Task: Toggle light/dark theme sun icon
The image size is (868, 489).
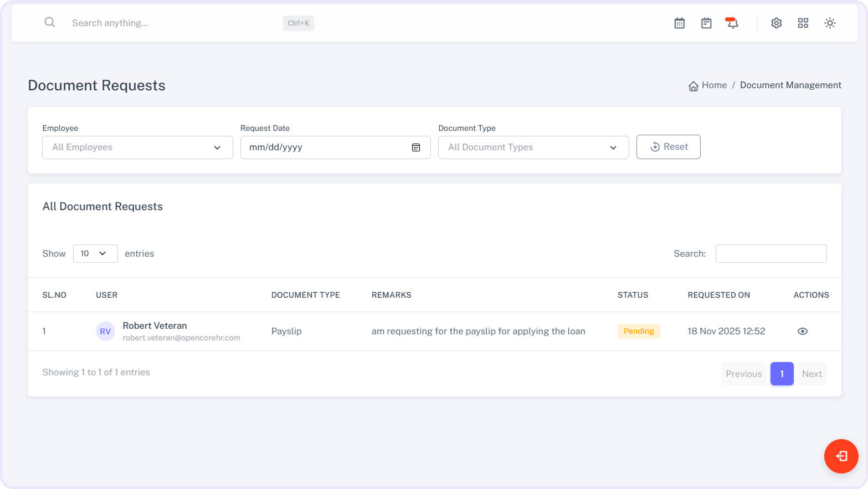Action: pos(830,23)
